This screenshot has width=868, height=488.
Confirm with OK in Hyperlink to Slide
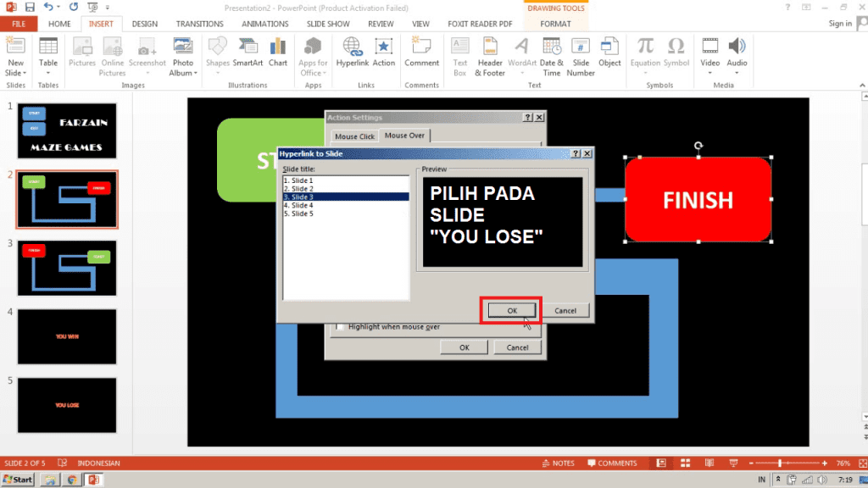tap(511, 311)
